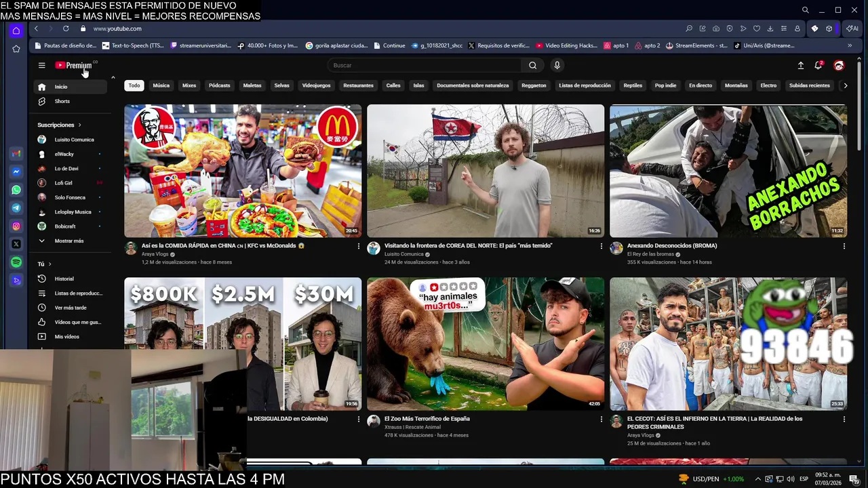Select the Subidas recientes filter chip
This screenshot has height=488, width=868.
(x=810, y=85)
